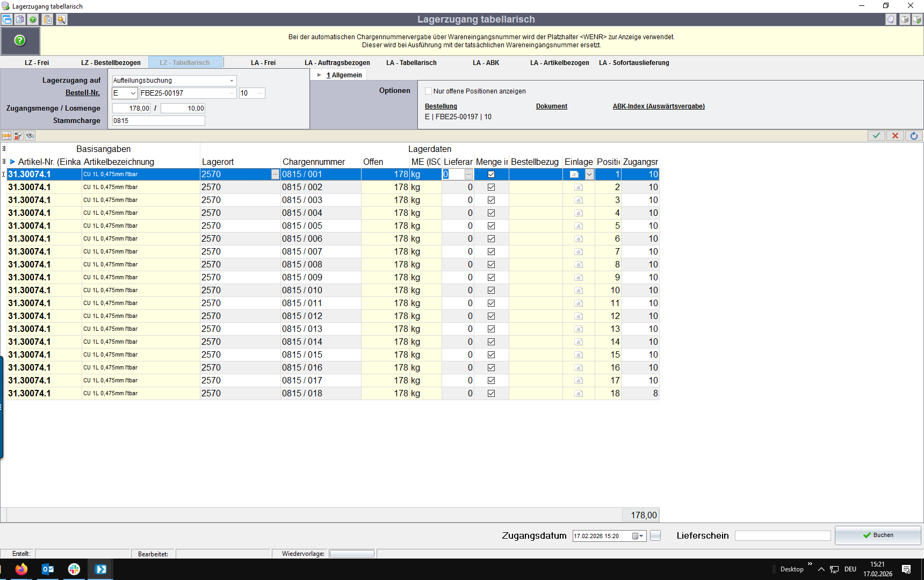The height and width of the screenshot is (580, 924).
Task: Enable 'Nur offene Positionen anzeigen' checkbox
Action: pos(428,91)
